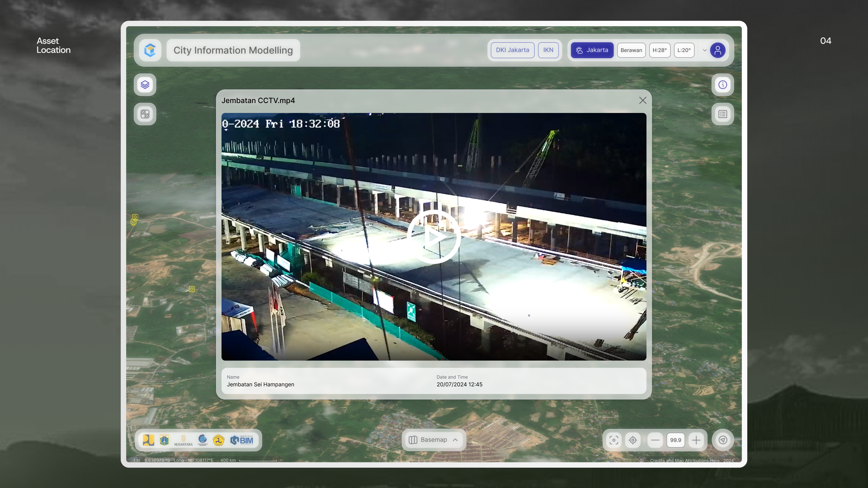This screenshot has height=488, width=868.
Task: Open the list view panel icon
Action: (x=722, y=114)
